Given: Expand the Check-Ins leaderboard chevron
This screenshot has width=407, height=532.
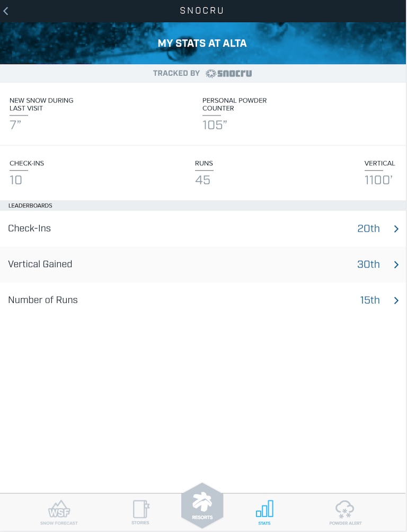Looking at the screenshot, I should [x=396, y=229].
